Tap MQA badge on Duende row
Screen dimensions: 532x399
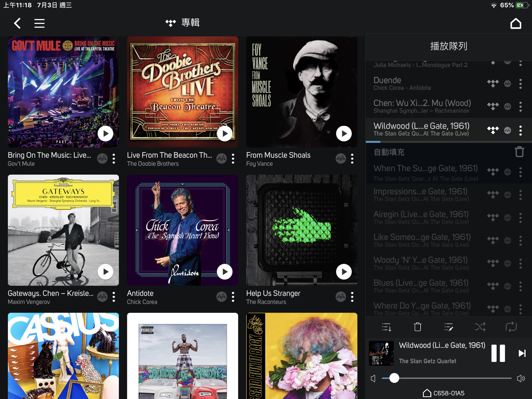(x=507, y=84)
